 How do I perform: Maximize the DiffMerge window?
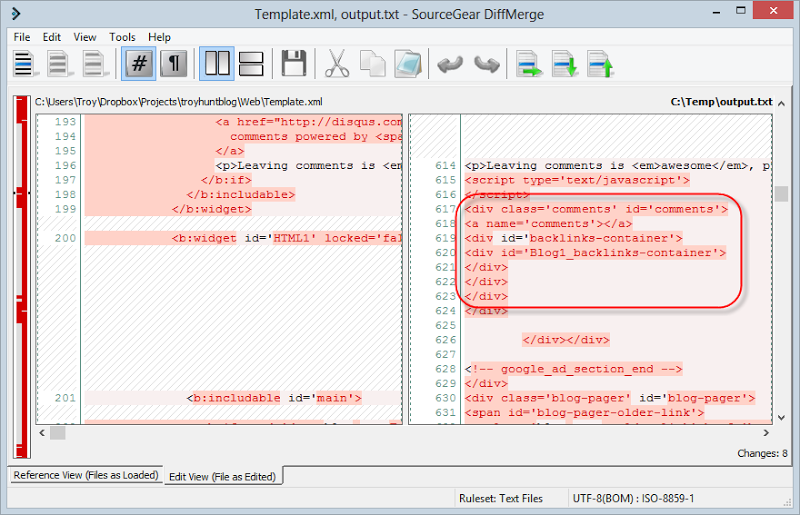click(741, 11)
